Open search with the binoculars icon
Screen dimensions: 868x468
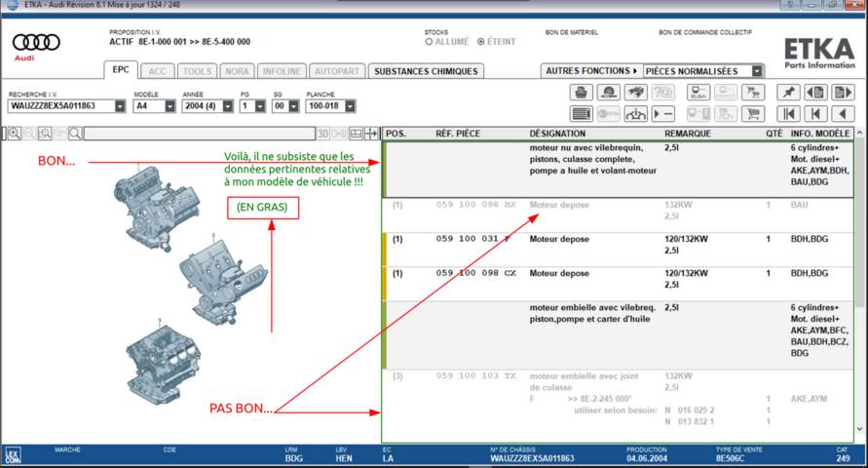635,93
